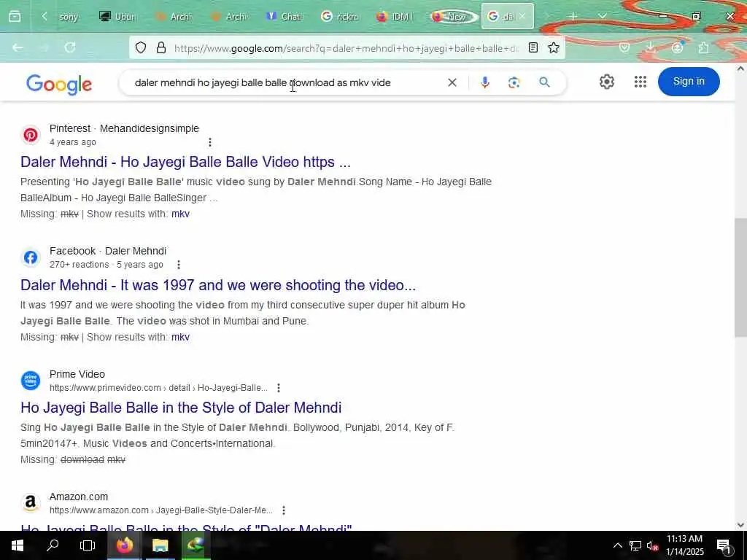This screenshot has width=747, height=560.
Task: Open Google quick settings gear
Action: pos(606,82)
